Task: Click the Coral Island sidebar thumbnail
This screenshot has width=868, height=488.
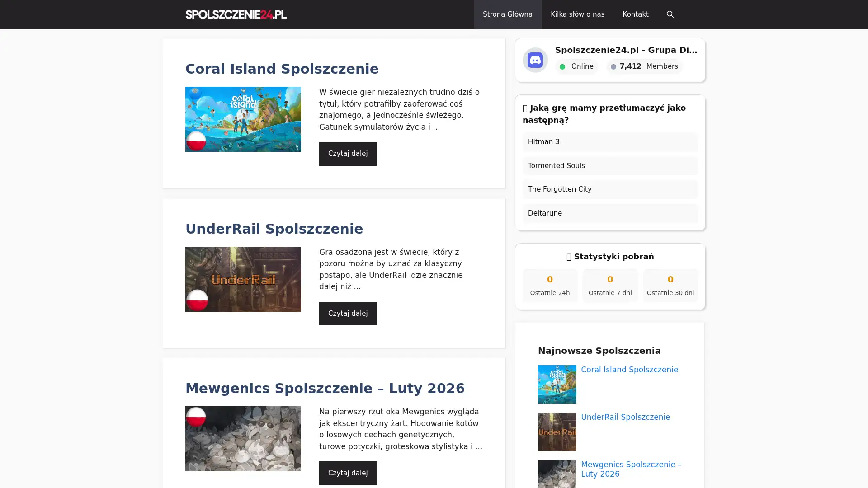Action: (x=557, y=384)
